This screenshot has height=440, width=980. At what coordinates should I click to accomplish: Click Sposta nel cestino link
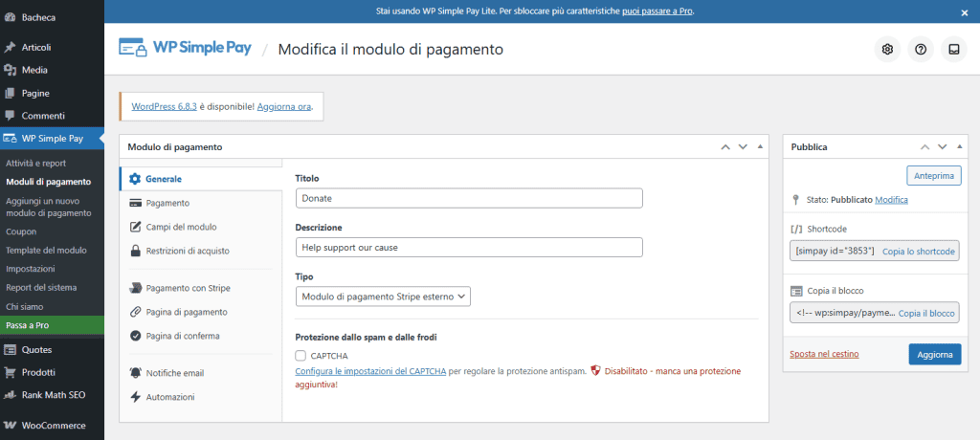(x=824, y=354)
